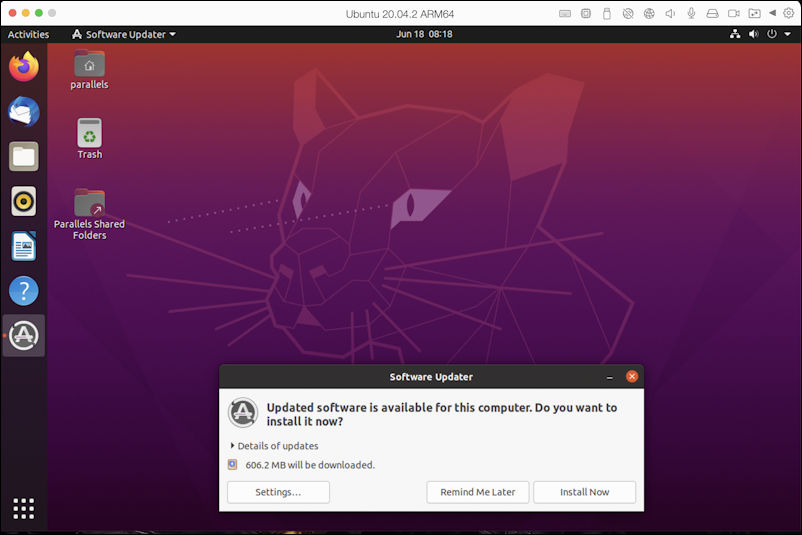The image size is (802, 535).
Task: Click the Parallels shared folder icon
Action: coord(754,14)
